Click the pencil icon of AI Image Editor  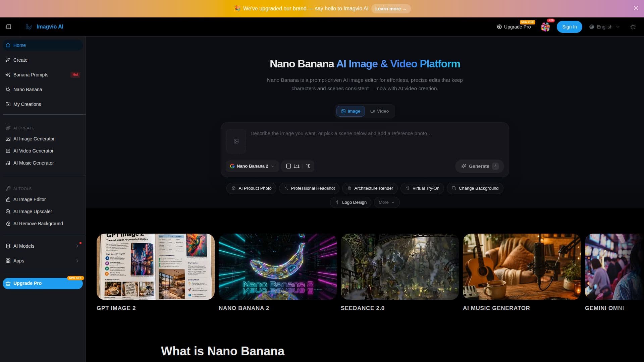8,199
